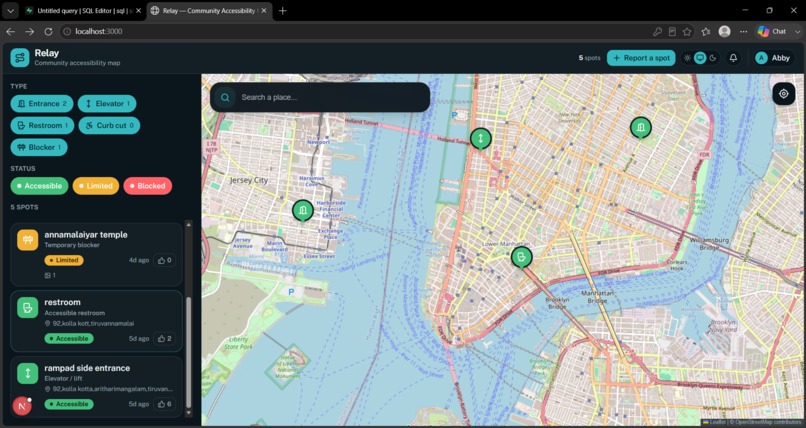Select the elevator marker near Holland Tunnel
The image size is (806, 428).
point(481,139)
